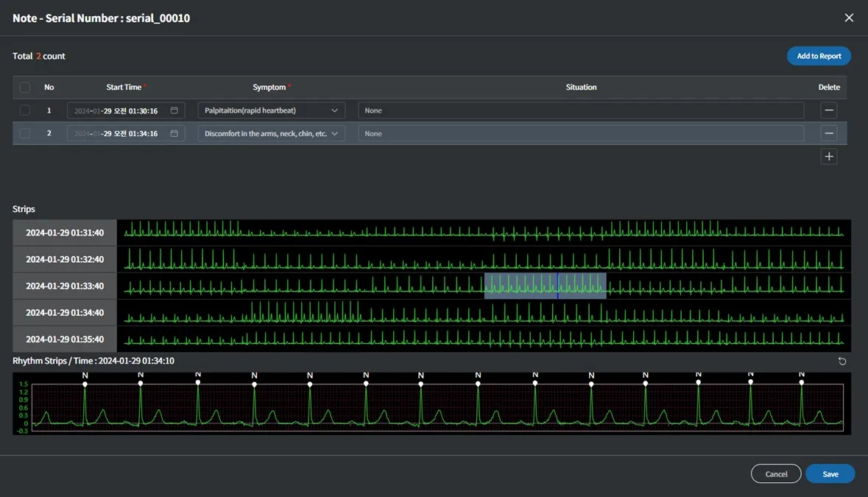The image size is (868, 497).
Task: Cancel the note dialog
Action: 776,473
